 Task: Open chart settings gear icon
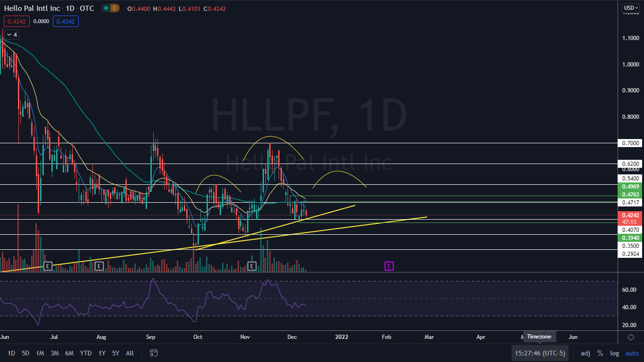(631, 337)
